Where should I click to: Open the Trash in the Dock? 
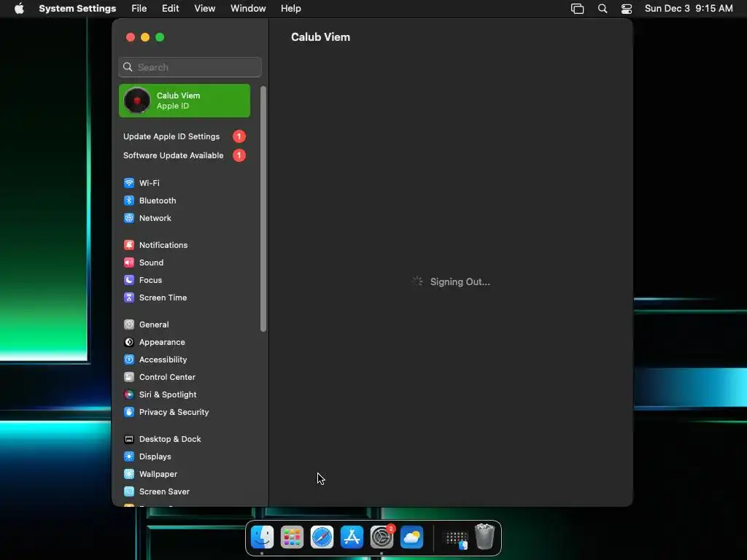tap(484, 537)
